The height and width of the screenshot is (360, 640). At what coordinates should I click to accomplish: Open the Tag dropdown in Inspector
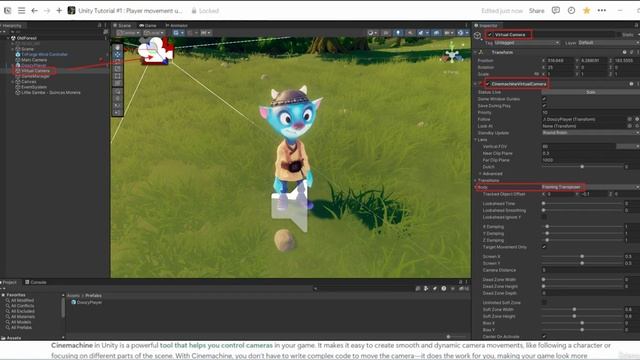[x=527, y=42]
